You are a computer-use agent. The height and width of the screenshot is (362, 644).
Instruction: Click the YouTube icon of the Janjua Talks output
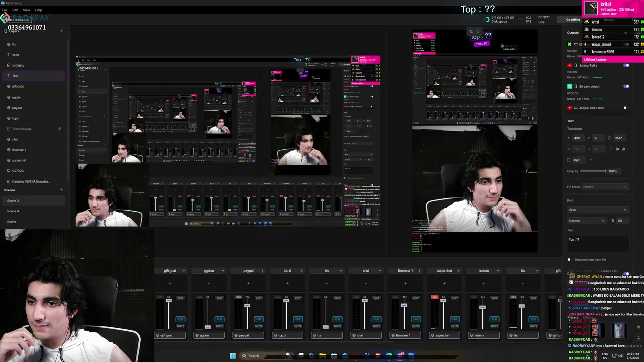pos(569,65)
